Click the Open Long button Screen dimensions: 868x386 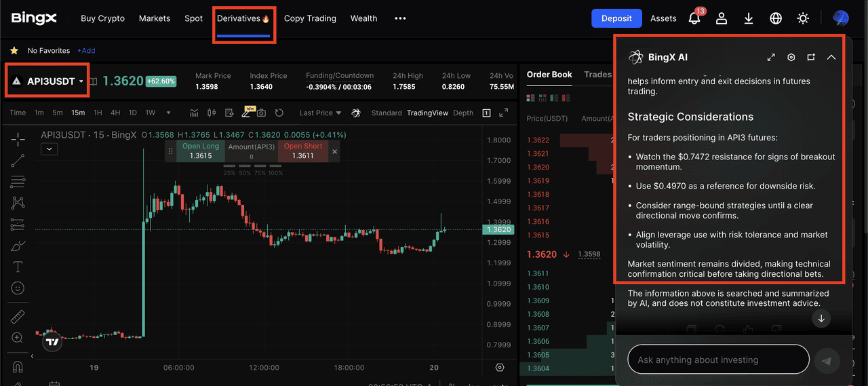[201, 151]
